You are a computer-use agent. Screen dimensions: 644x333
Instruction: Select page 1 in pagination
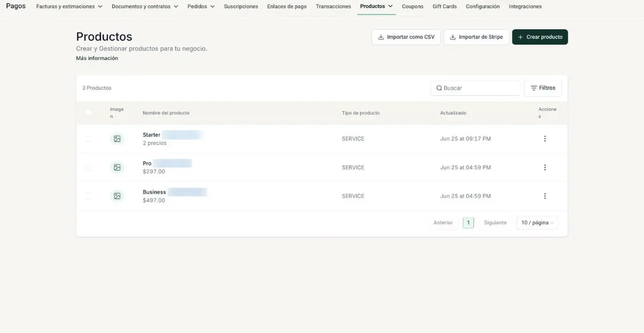(469, 223)
